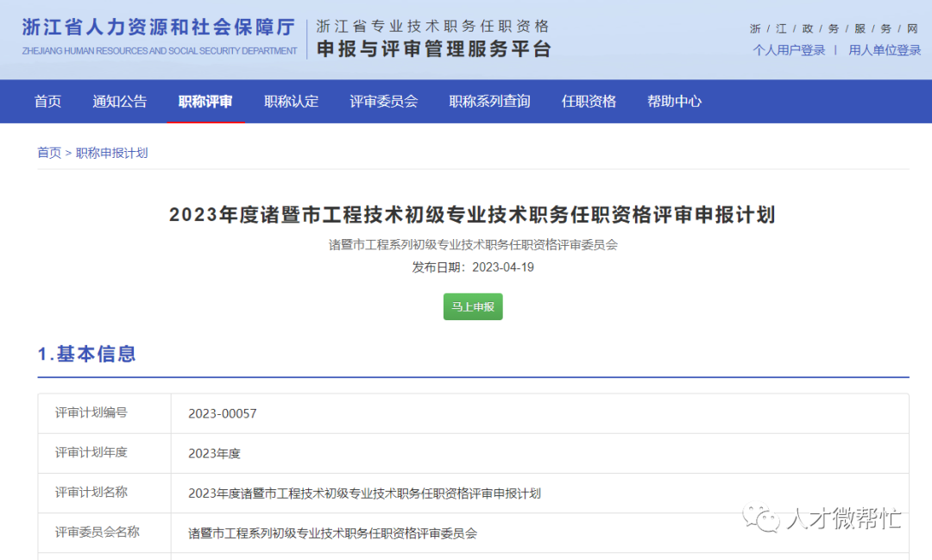Select the 职称评审 menu item
Image resolution: width=932 pixels, height=560 pixels.
pyautogui.click(x=205, y=101)
